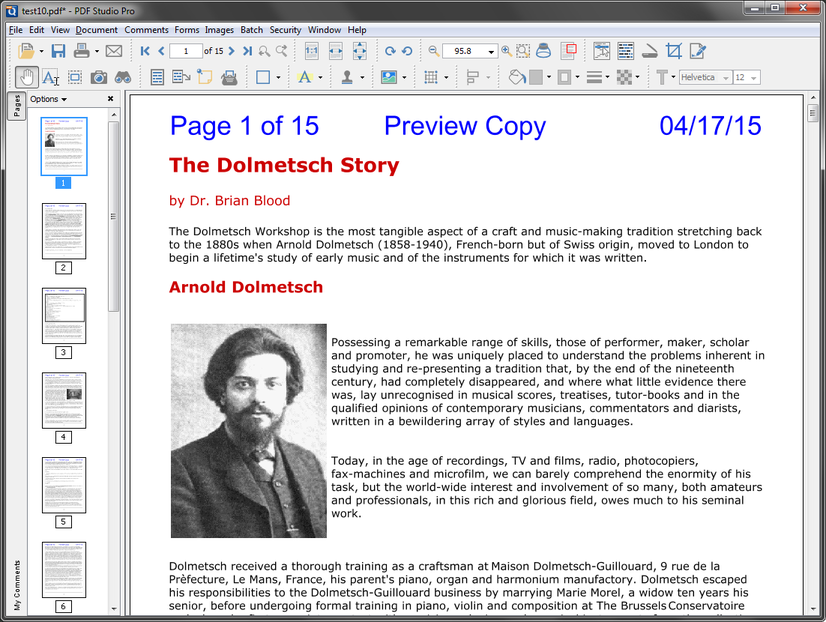This screenshot has height=622, width=826.
Task: Go to the previous page
Action: (x=161, y=51)
